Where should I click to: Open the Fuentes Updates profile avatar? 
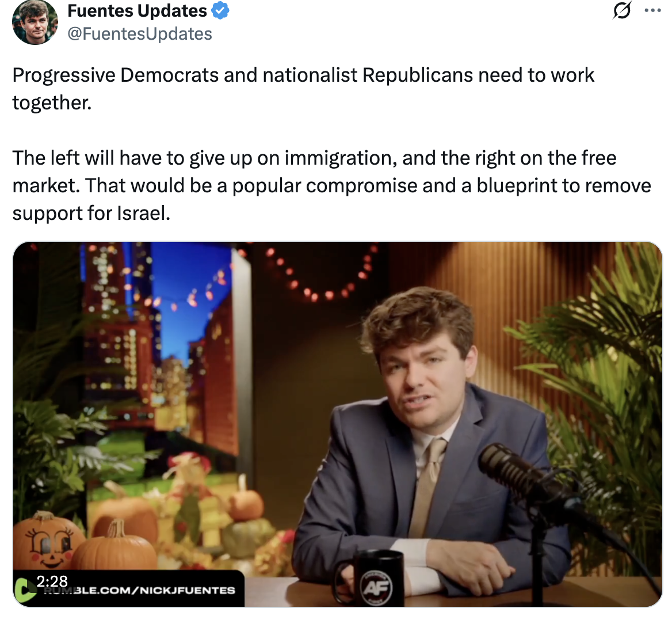[x=35, y=22]
